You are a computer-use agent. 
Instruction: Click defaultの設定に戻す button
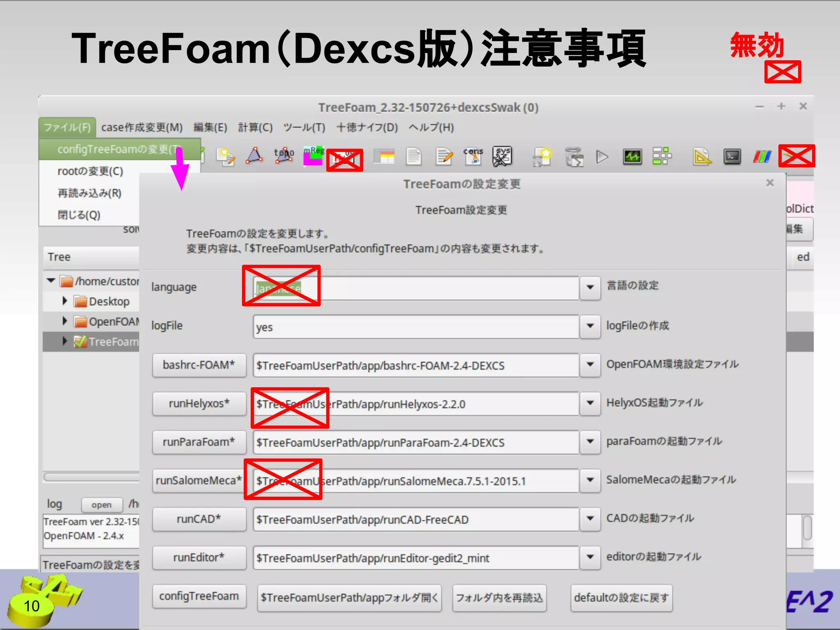coord(621,598)
